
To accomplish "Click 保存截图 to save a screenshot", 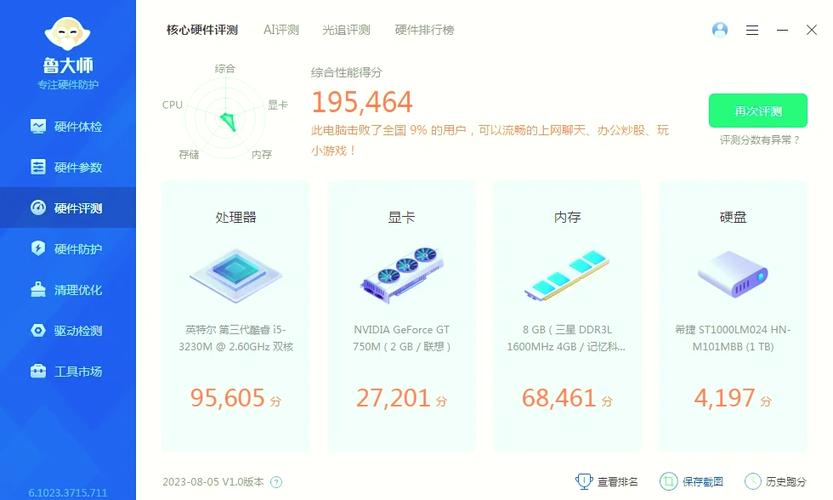I will click(x=702, y=482).
